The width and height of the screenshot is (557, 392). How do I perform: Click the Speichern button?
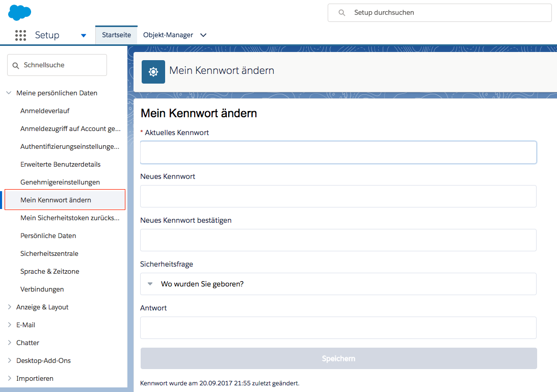338,358
